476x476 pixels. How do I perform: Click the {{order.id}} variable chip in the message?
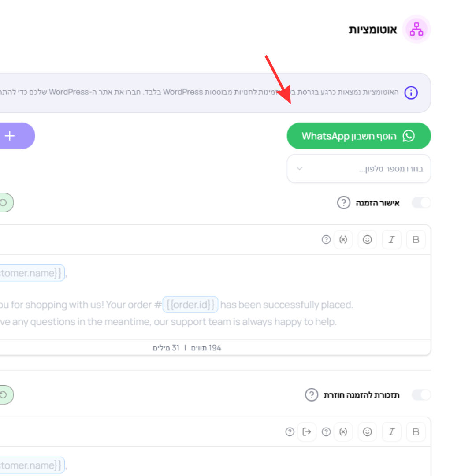click(x=190, y=304)
